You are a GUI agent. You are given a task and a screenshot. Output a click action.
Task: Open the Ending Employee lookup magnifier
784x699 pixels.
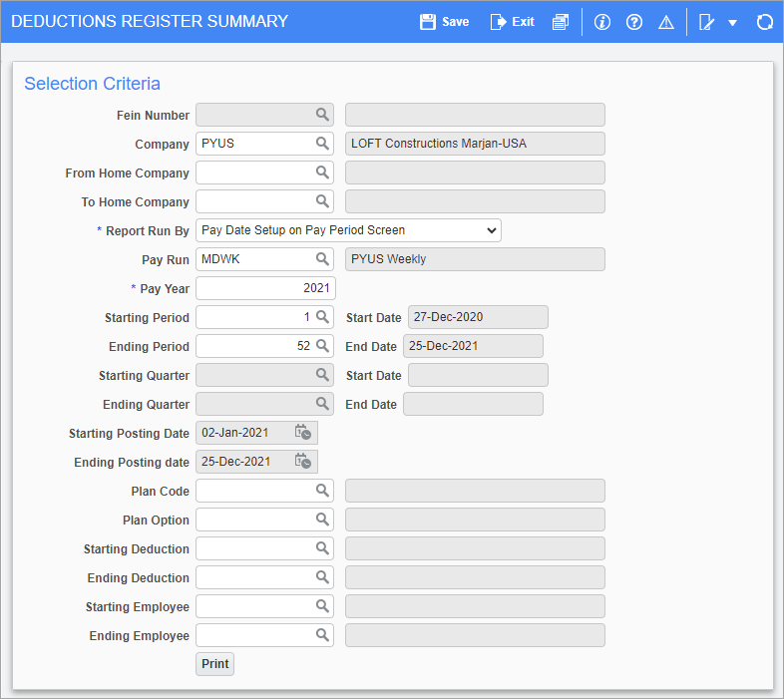click(322, 635)
